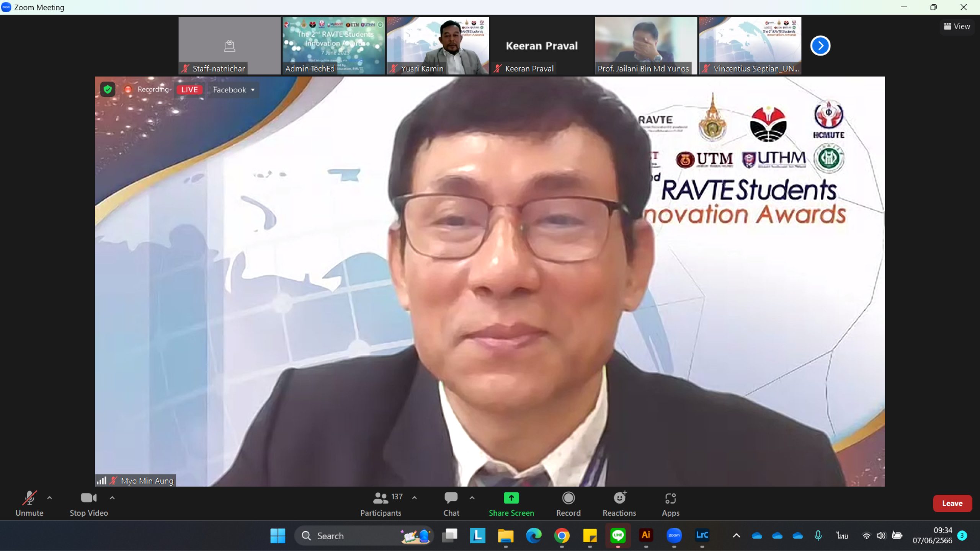Show next participants with blue arrow
980x551 pixels.
click(820, 46)
